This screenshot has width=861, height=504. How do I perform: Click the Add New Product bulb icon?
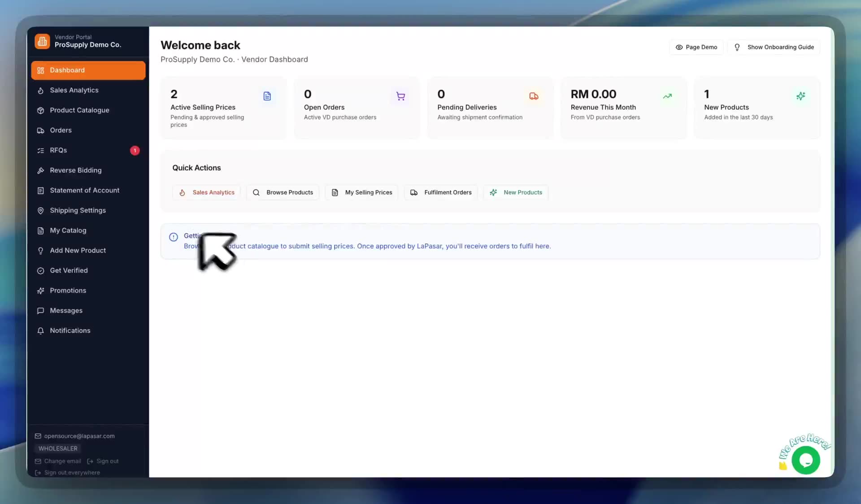[x=40, y=251]
